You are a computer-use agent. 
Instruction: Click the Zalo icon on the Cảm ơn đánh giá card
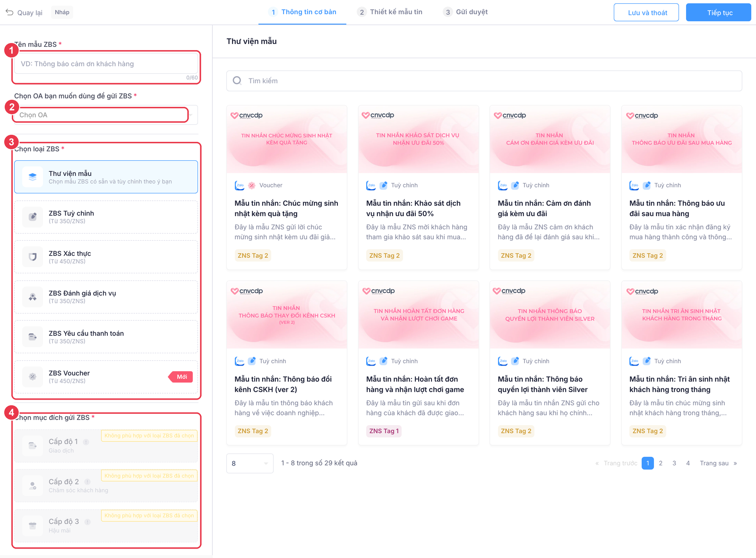[x=503, y=185]
